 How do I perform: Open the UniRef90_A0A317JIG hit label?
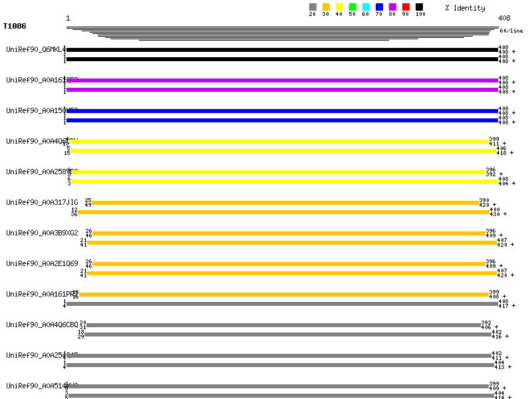(42, 202)
